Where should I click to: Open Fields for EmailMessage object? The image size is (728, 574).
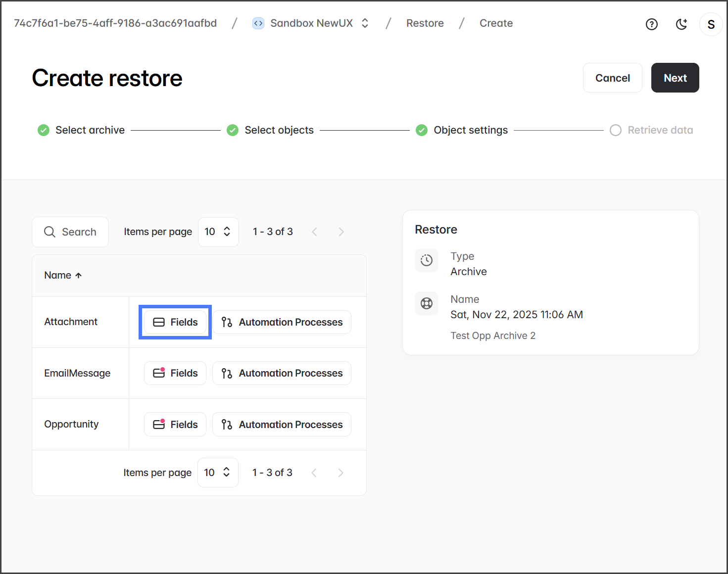175,373
